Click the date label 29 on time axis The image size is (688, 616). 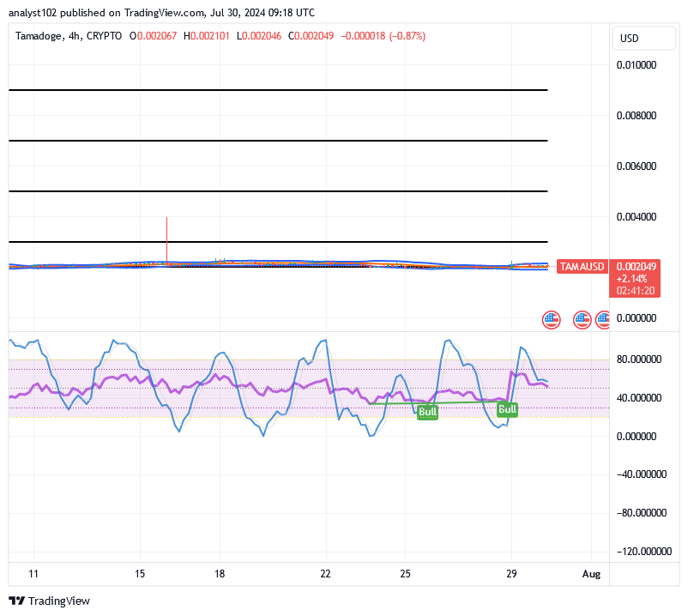(x=511, y=574)
